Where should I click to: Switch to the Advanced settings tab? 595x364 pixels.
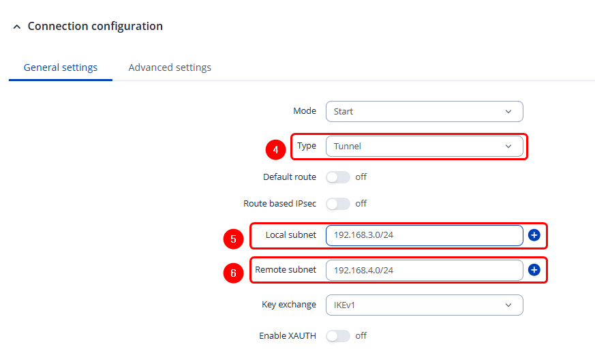pos(170,67)
